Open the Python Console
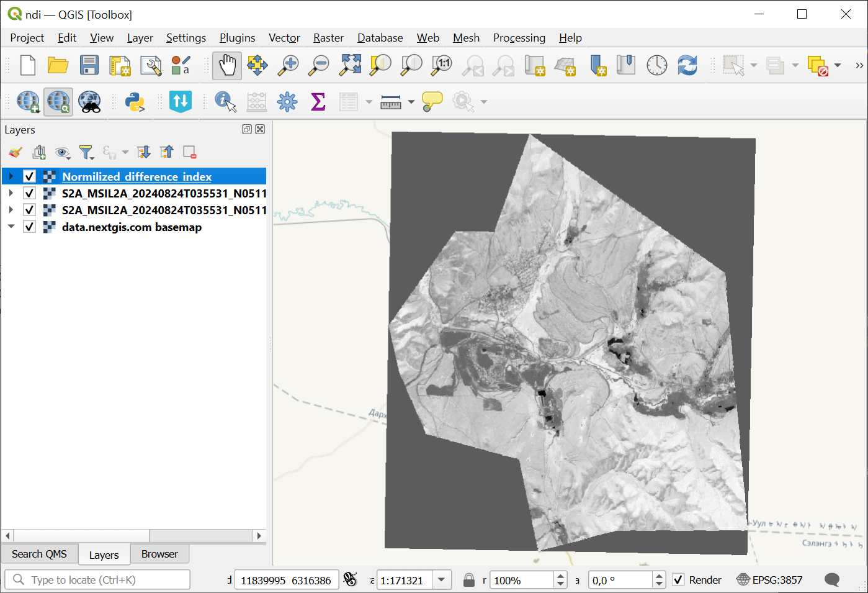This screenshot has height=593, width=868. (135, 102)
